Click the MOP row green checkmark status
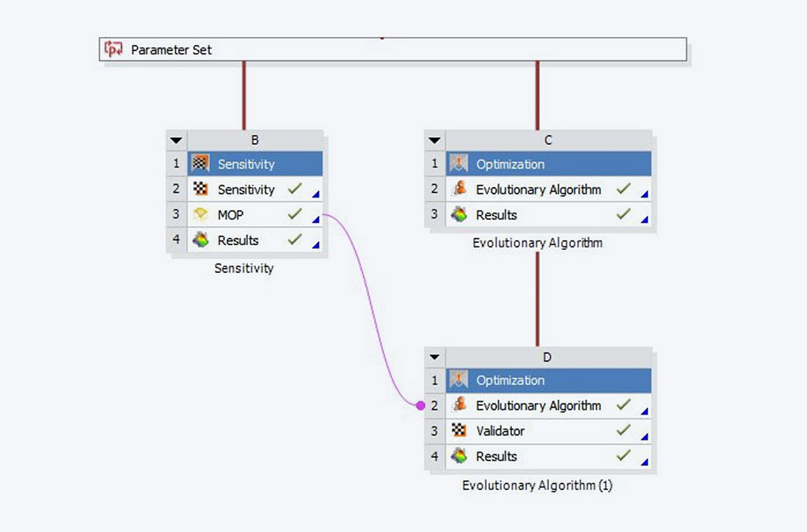Screen dimensions: 807x532 tap(295, 215)
